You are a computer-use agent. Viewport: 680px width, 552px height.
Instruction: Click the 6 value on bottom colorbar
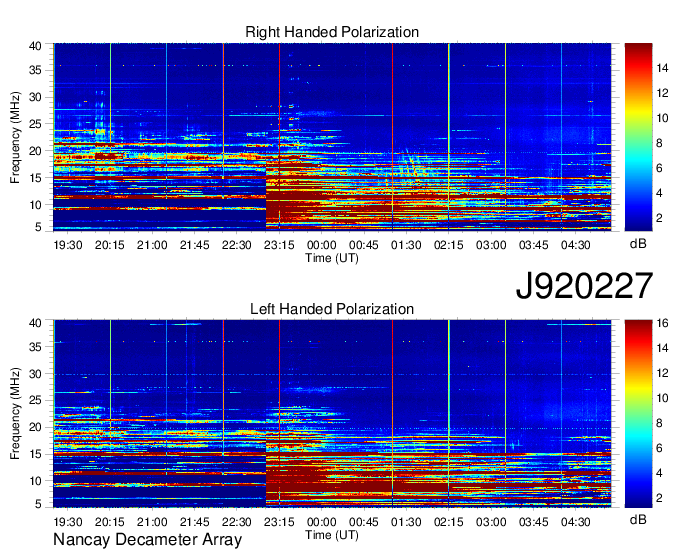click(x=659, y=448)
